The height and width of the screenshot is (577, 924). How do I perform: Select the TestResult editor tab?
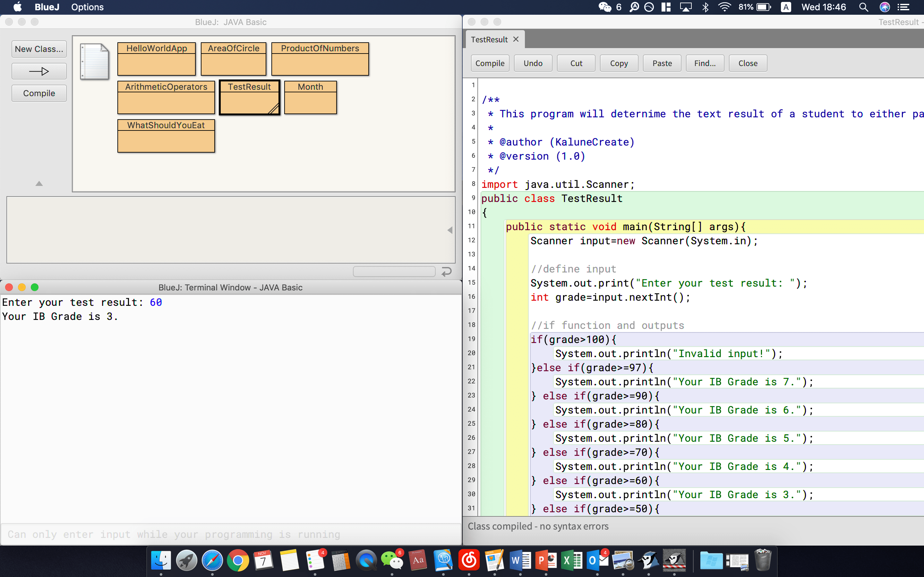[x=489, y=40]
